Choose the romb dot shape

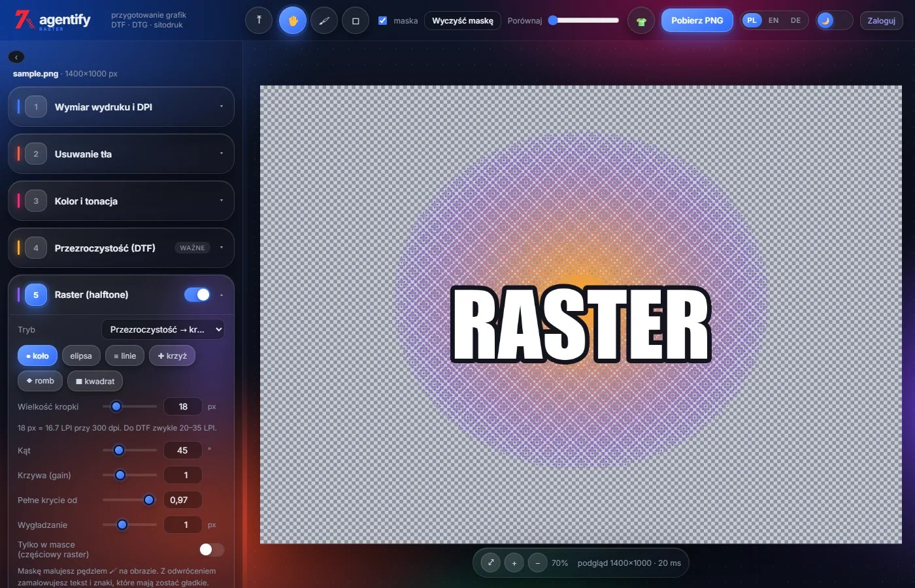(x=40, y=381)
